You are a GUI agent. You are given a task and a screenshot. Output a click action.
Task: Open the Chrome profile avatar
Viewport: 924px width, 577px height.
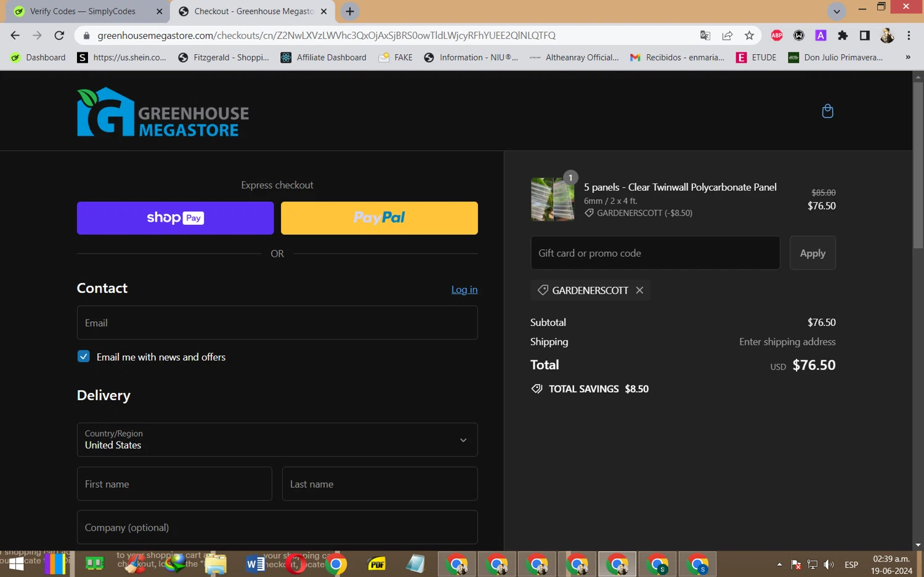887,36
